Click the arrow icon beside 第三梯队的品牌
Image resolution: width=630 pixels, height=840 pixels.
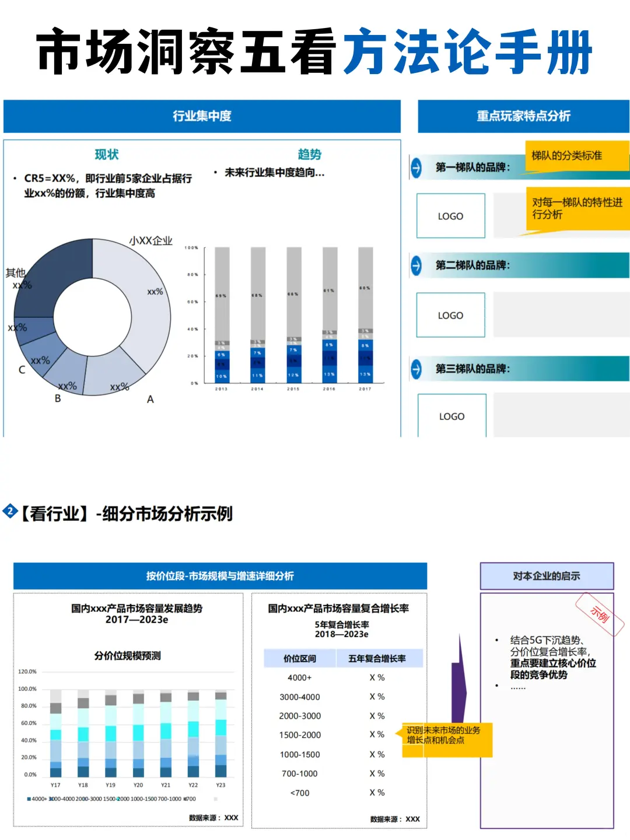pos(416,369)
